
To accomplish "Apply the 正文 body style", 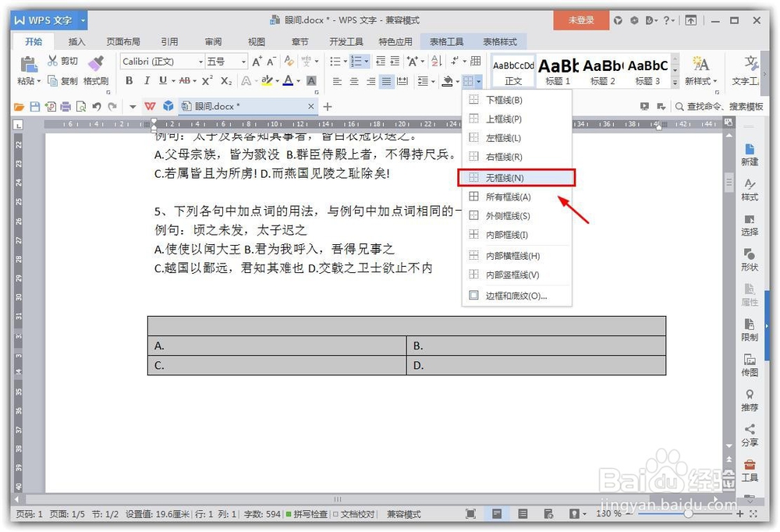I will (x=513, y=71).
